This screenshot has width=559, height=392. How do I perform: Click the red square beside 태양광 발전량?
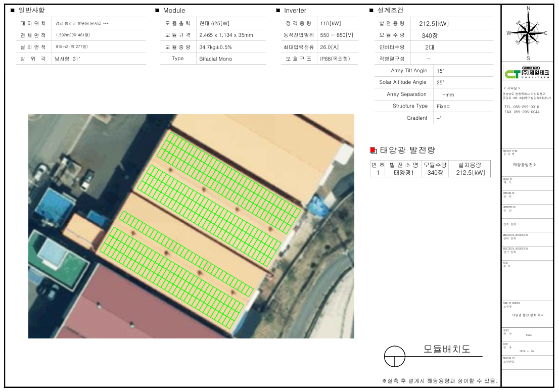tap(373, 150)
